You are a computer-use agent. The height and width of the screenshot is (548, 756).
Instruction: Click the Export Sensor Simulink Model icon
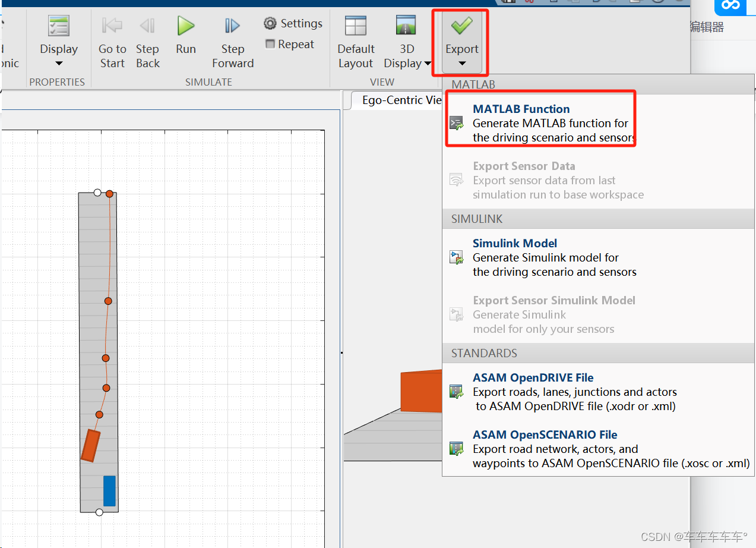tap(456, 314)
